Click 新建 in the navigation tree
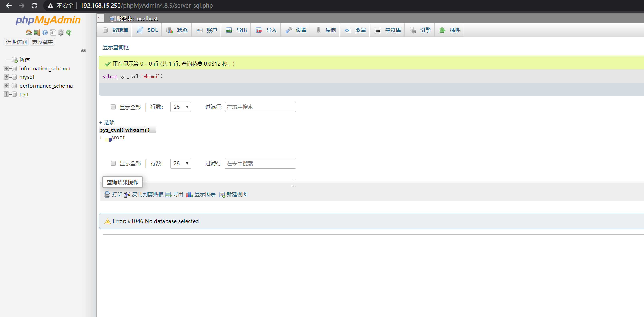Image resolution: width=644 pixels, height=317 pixels. [24, 60]
